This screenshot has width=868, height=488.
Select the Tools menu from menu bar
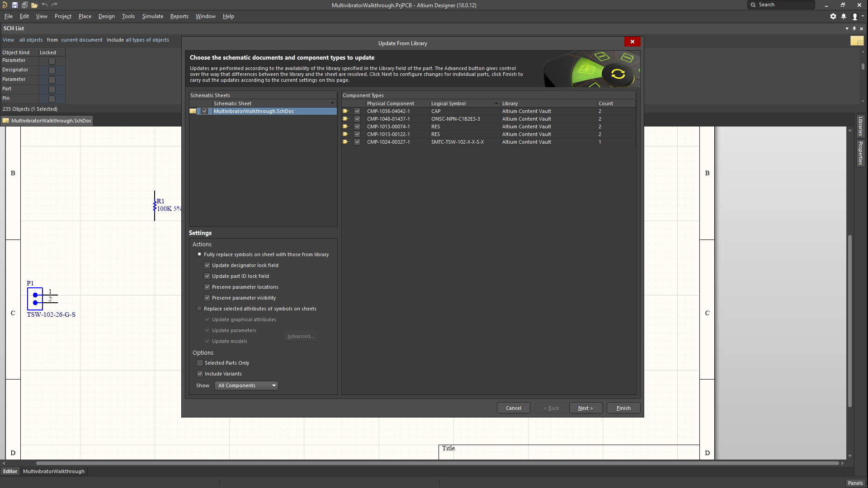coord(128,16)
